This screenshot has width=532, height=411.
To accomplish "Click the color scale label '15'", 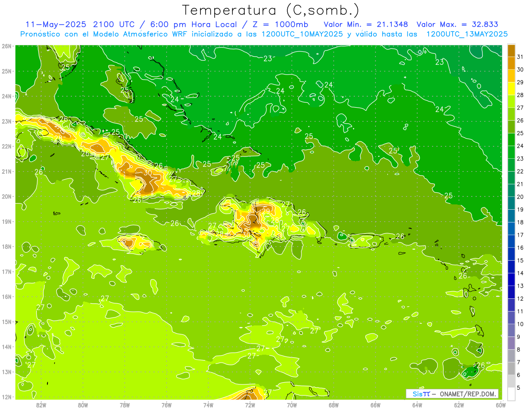I will pyautogui.click(x=520, y=260).
